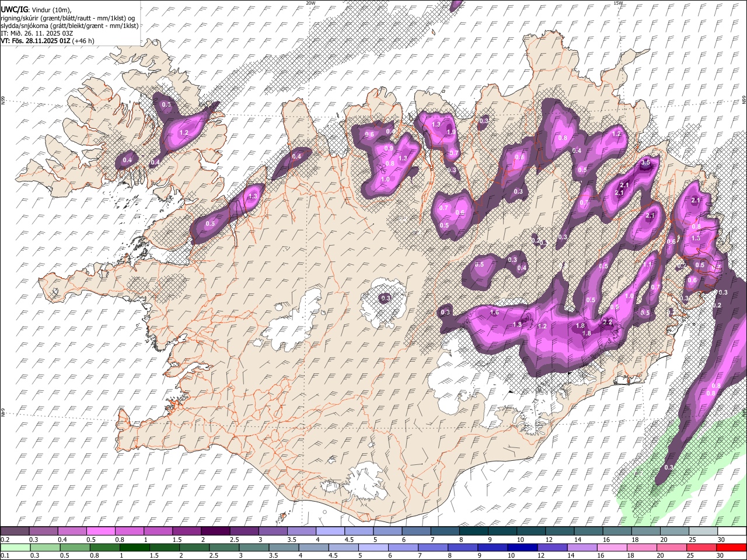Click the "slydda/snjókoma" legend description line
747x560 pixels.
pos(69,26)
